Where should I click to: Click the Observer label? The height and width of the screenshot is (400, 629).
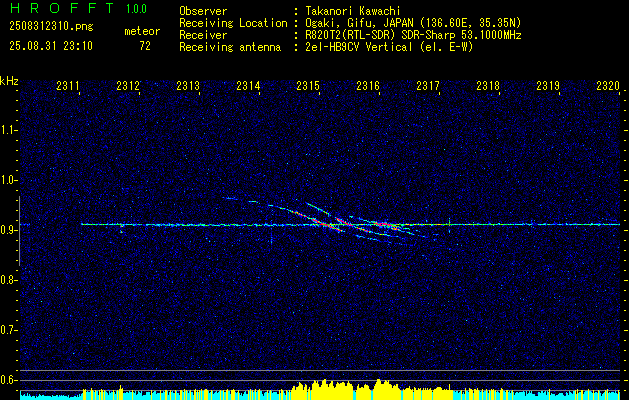[203, 11]
